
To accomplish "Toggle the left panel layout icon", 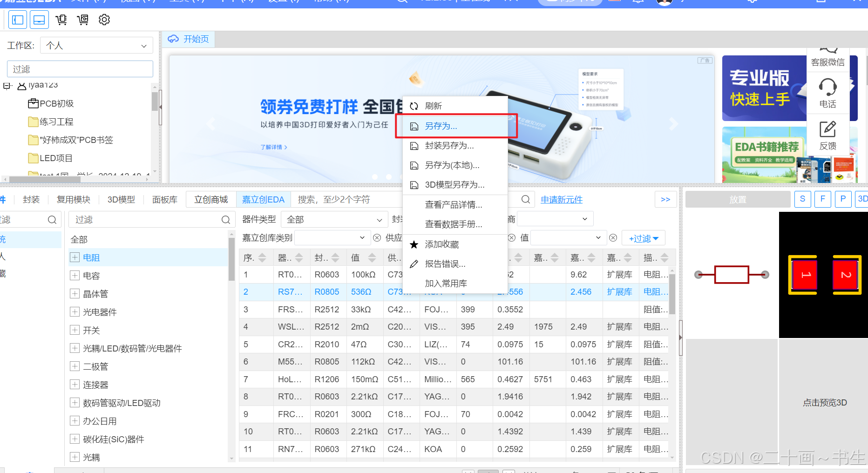I will tap(18, 20).
